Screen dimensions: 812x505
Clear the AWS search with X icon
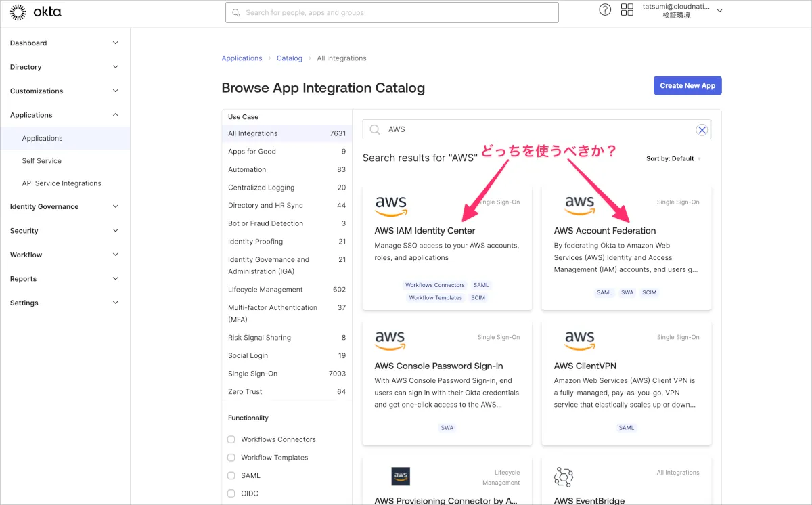(x=702, y=130)
